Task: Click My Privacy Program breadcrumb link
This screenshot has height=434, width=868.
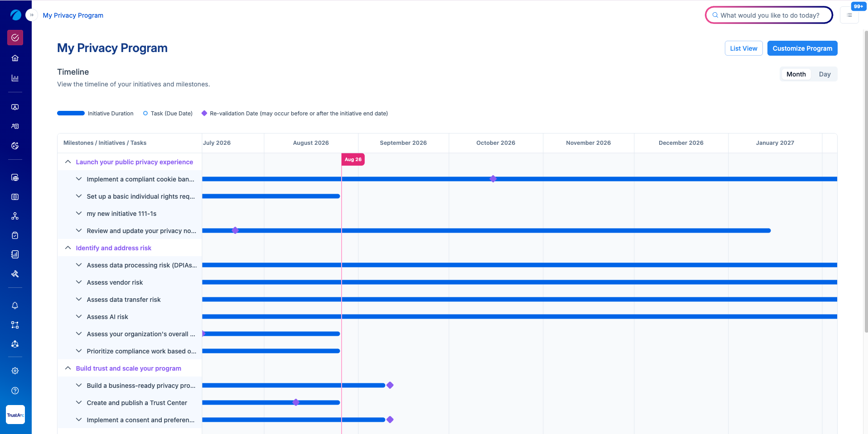Action: tap(73, 15)
